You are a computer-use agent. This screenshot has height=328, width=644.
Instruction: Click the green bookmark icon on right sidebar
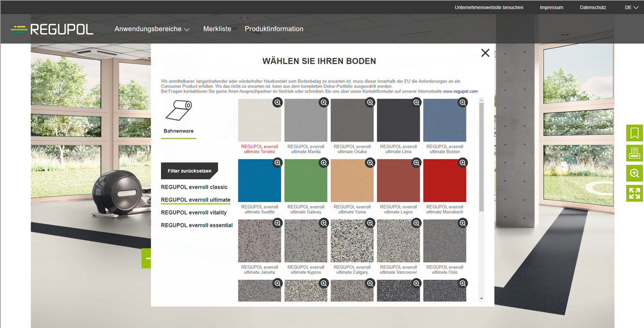coord(634,133)
